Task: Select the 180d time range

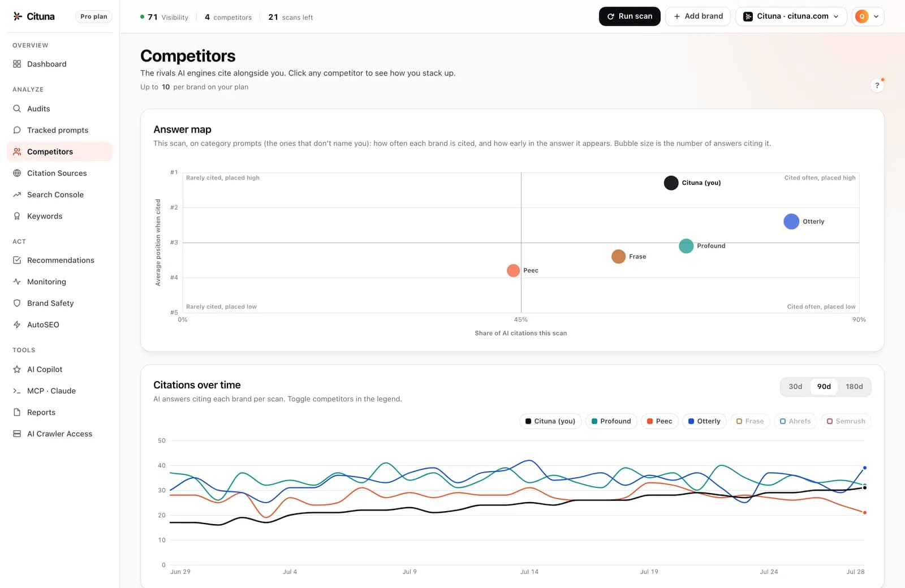Action: point(854,387)
